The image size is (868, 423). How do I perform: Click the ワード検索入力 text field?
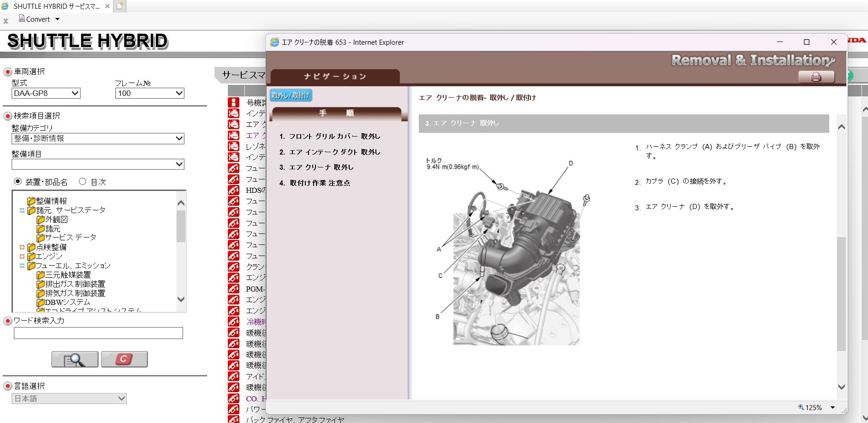[x=98, y=333]
